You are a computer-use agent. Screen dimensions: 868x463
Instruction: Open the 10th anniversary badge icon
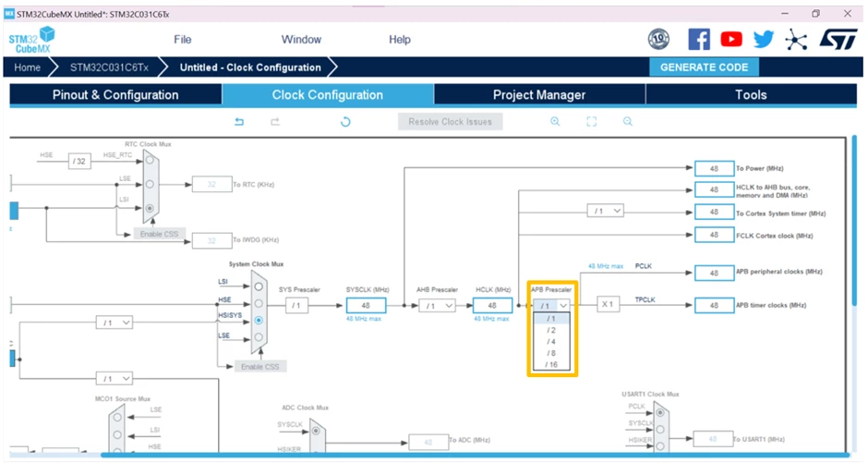point(658,40)
